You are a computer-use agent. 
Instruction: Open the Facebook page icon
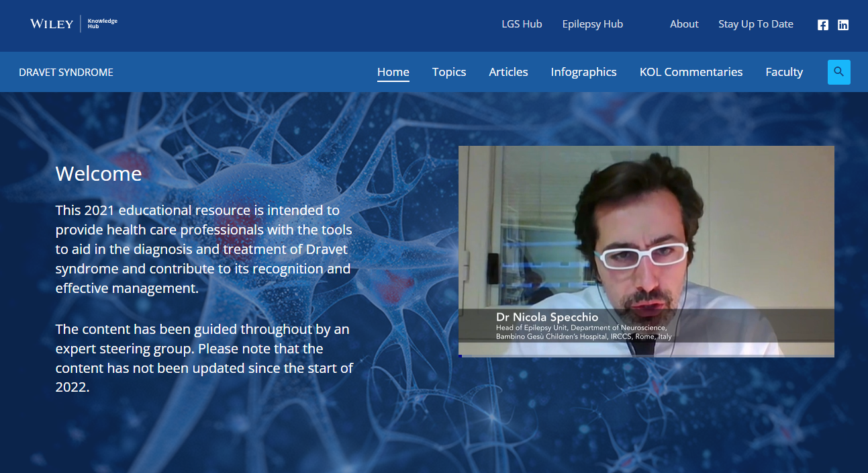point(822,25)
